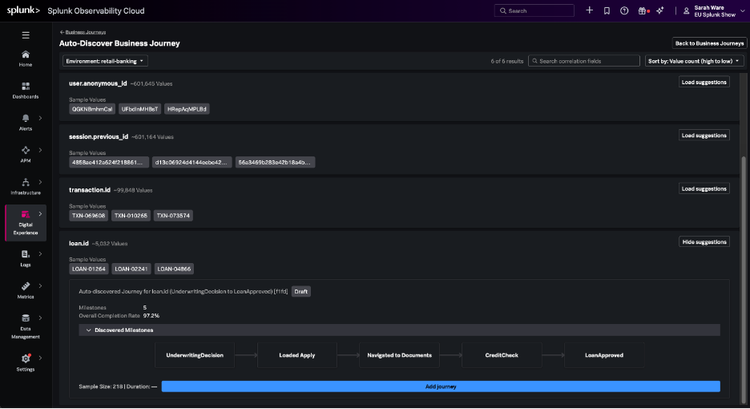Hide suggestions for loan.id
Screen dimensions: 750x409
click(x=704, y=242)
